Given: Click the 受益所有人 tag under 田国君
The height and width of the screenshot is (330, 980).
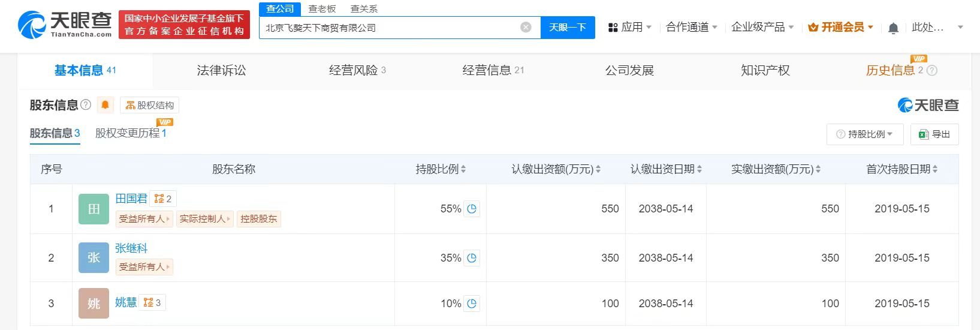Looking at the screenshot, I should point(144,219).
